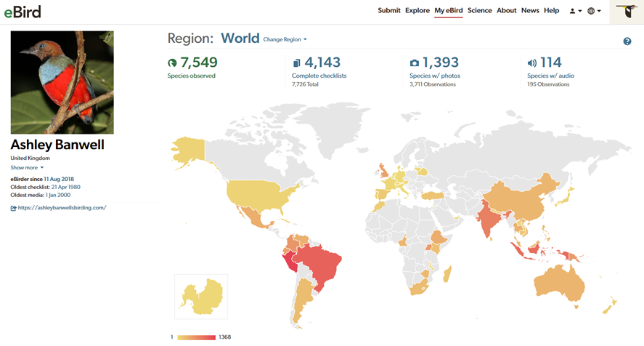The height and width of the screenshot is (346, 644).
Task: Open the Science menu item
Action: [479, 11]
